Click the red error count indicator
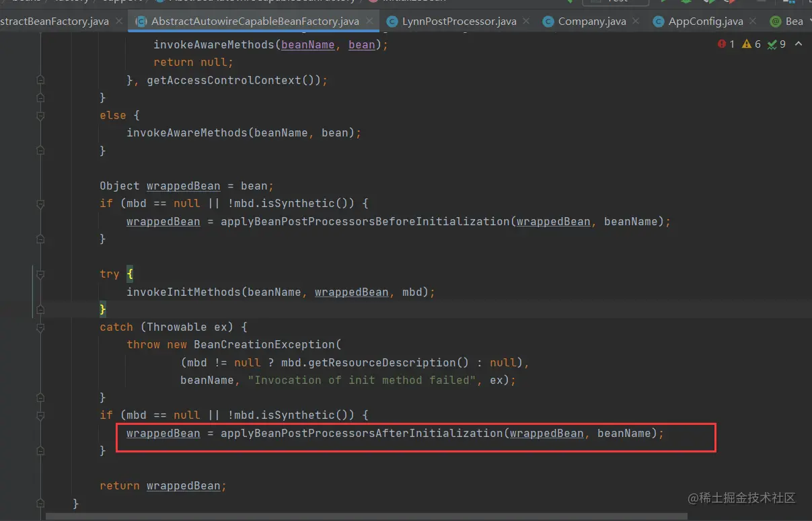Screen dimensions: 812x521 tap(726, 44)
